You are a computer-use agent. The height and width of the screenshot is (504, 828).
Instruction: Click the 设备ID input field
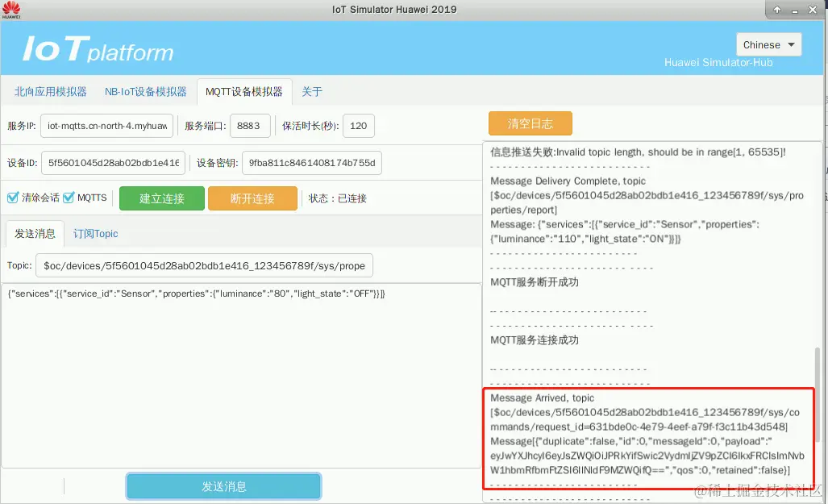point(113,163)
